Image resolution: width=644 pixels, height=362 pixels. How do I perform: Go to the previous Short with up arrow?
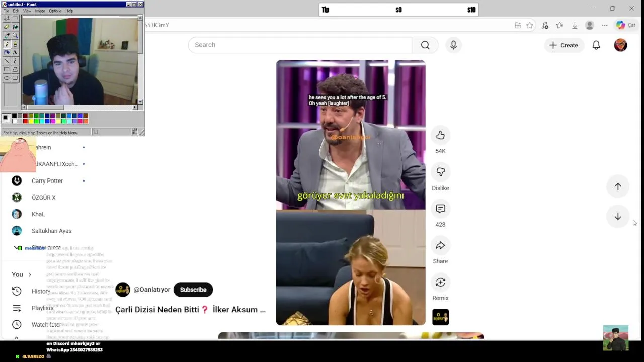click(618, 186)
